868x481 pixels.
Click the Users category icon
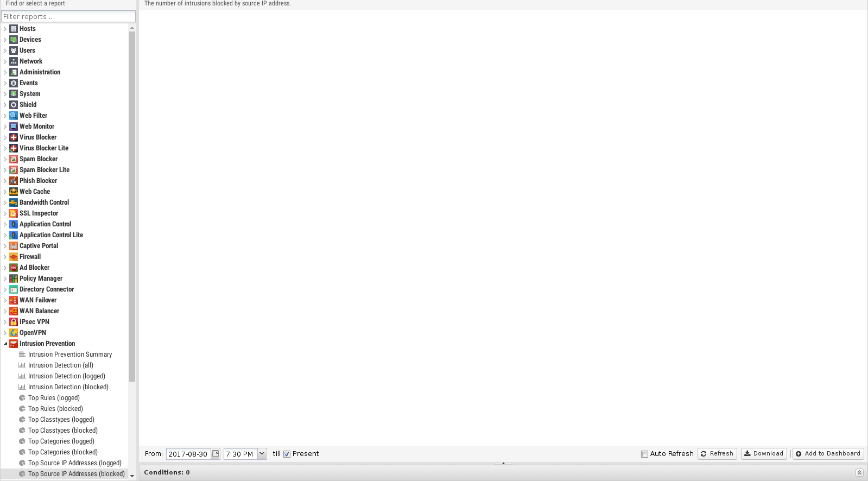pyautogui.click(x=14, y=50)
